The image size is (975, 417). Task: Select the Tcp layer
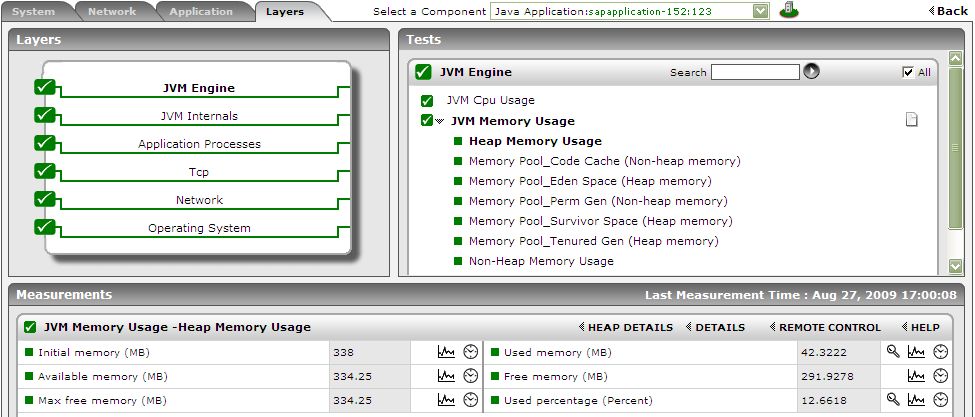point(199,172)
